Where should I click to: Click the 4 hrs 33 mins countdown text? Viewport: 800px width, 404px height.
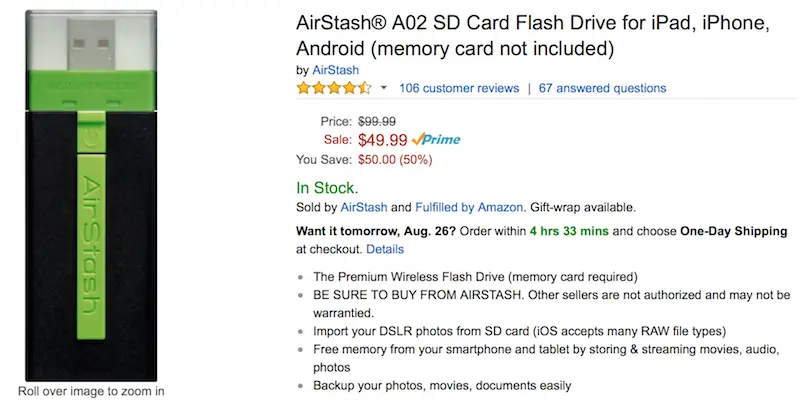(569, 231)
